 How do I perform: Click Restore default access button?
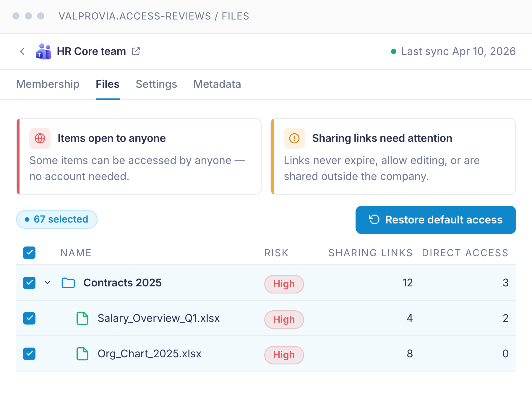click(x=436, y=220)
